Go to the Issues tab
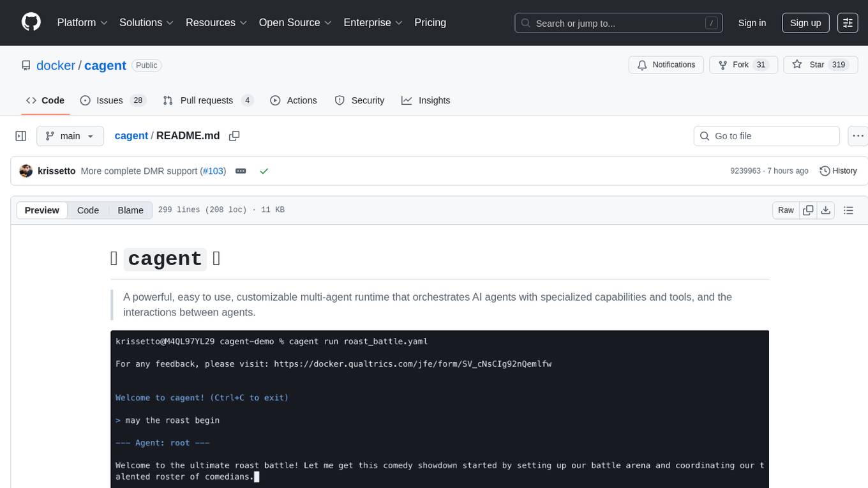 pos(113,100)
